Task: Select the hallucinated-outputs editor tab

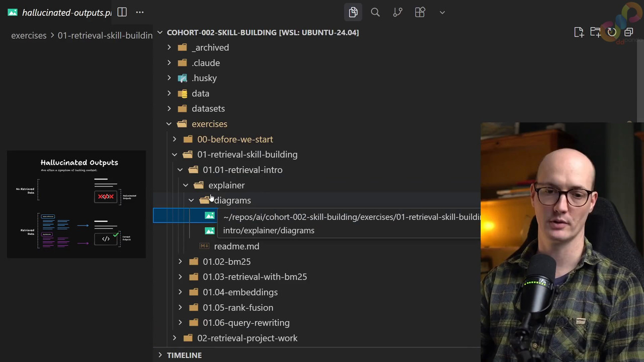Action: (60, 12)
